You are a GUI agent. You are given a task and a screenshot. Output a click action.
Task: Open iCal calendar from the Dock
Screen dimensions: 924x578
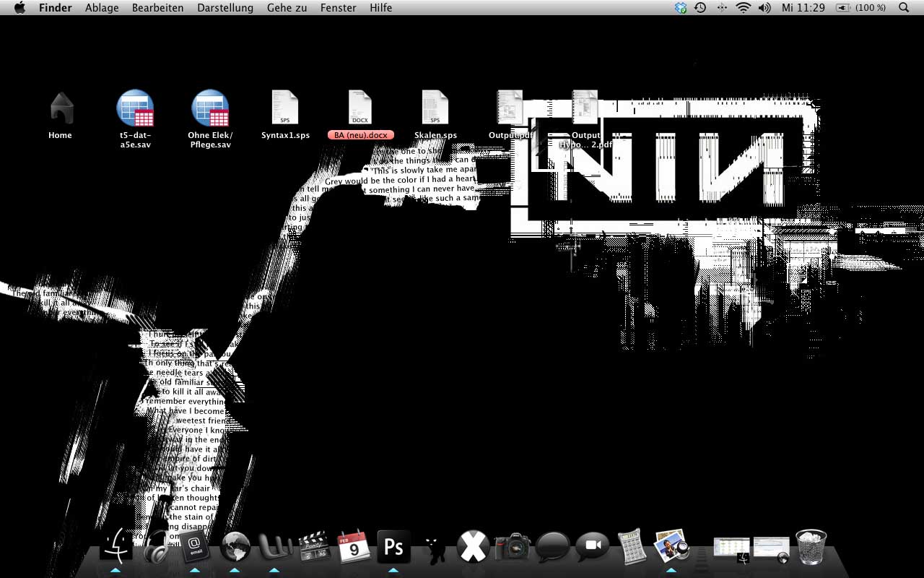354,547
